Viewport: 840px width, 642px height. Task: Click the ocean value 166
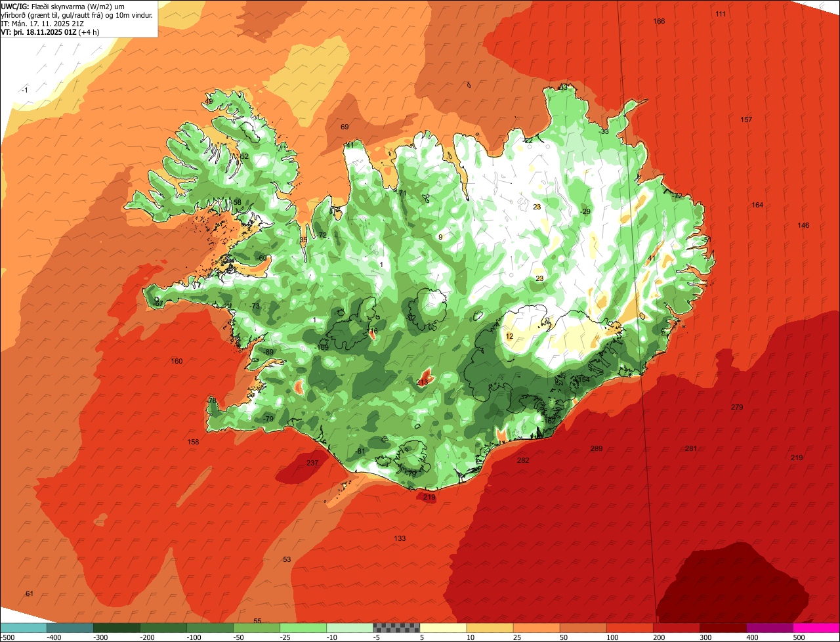(x=659, y=21)
